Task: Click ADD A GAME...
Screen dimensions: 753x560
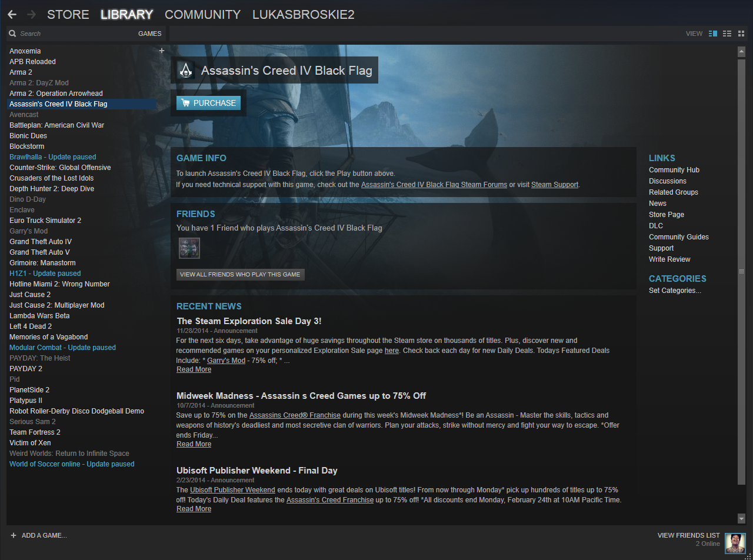Action: [x=44, y=535]
